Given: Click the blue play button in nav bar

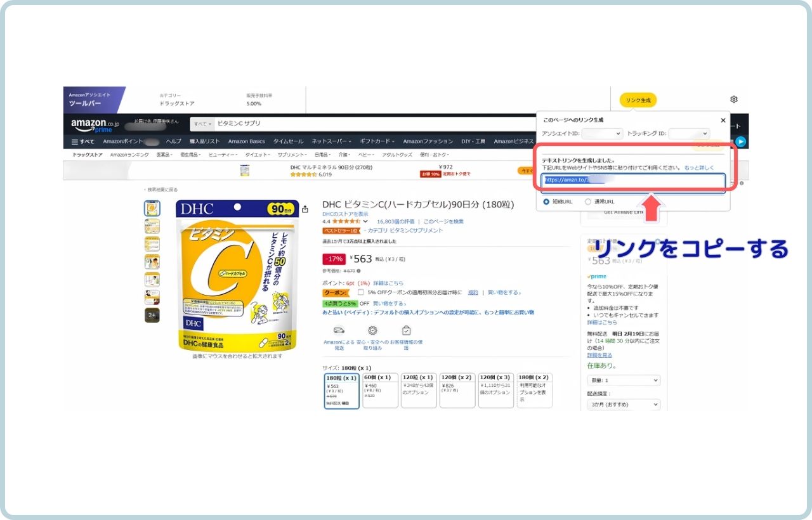Looking at the screenshot, I should point(740,141).
